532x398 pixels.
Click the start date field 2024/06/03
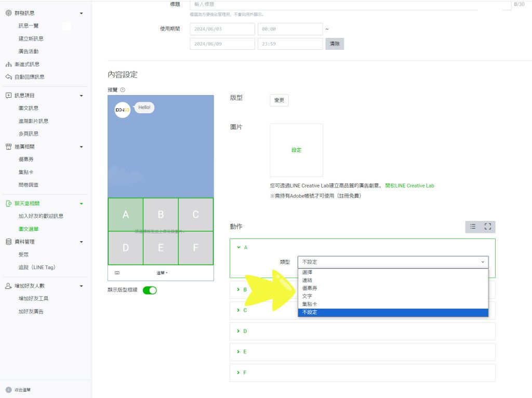pyautogui.click(x=222, y=29)
